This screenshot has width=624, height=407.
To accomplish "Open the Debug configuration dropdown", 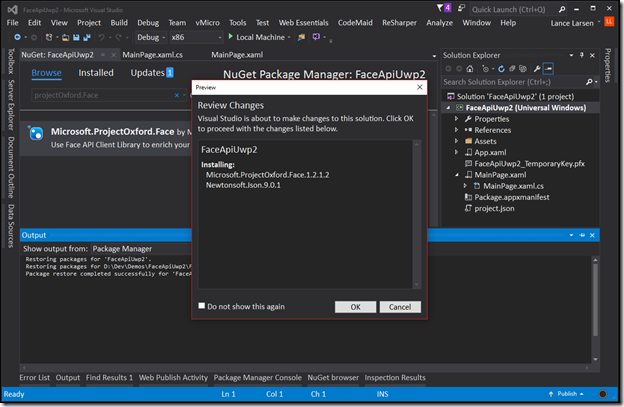I will (x=151, y=37).
